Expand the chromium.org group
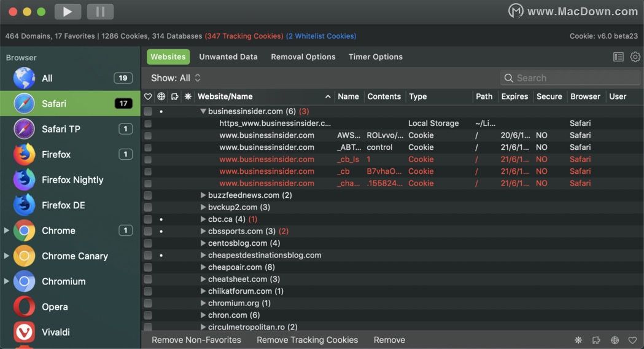This screenshot has width=644, height=349. pos(203,303)
